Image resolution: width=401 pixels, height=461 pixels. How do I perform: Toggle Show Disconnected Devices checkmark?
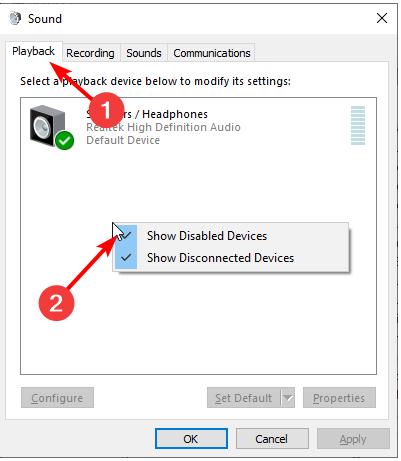126,258
